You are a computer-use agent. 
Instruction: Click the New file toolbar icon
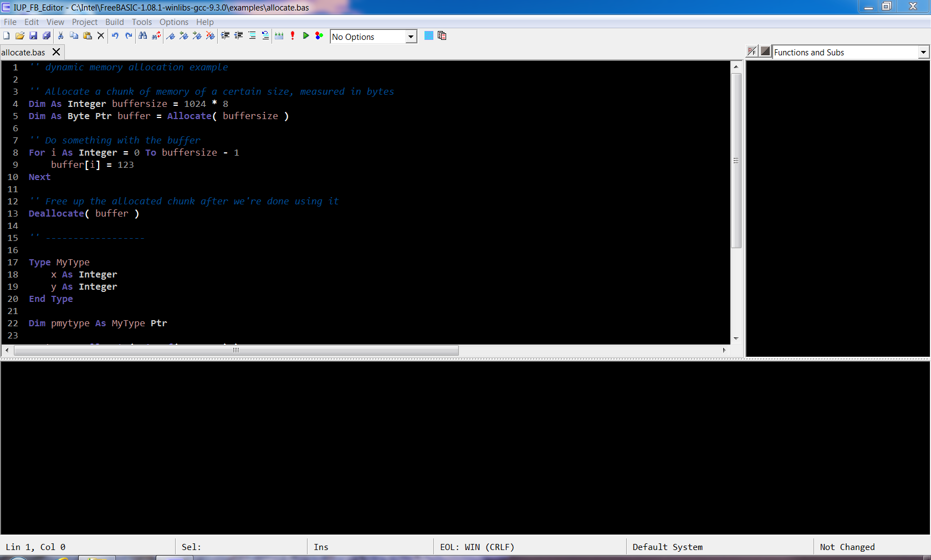pos(7,35)
